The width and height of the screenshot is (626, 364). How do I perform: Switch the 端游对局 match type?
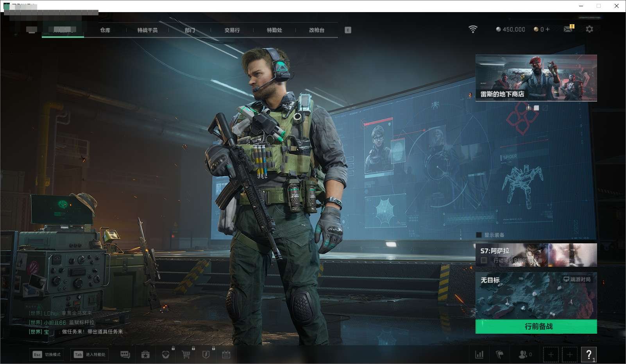pos(577,279)
